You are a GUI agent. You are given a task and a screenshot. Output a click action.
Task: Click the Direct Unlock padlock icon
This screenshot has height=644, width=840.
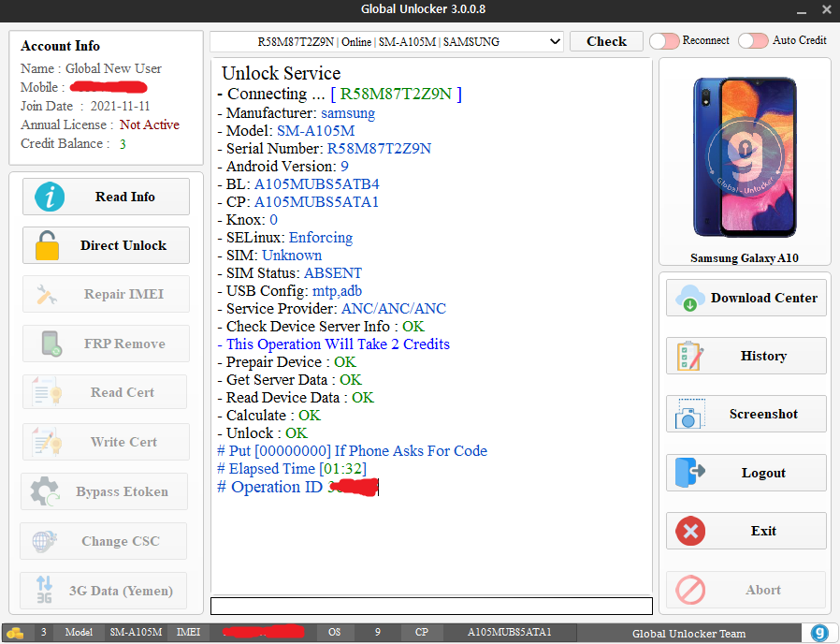coord(47,245)
